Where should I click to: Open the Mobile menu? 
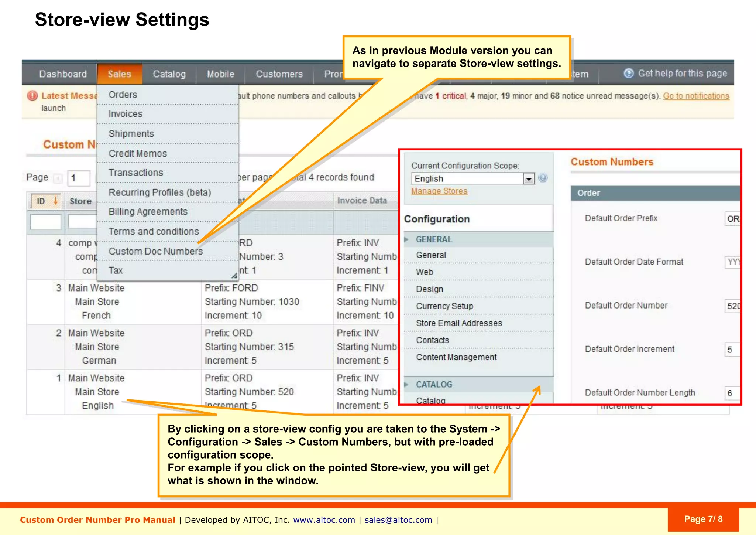tap(220, 74)
